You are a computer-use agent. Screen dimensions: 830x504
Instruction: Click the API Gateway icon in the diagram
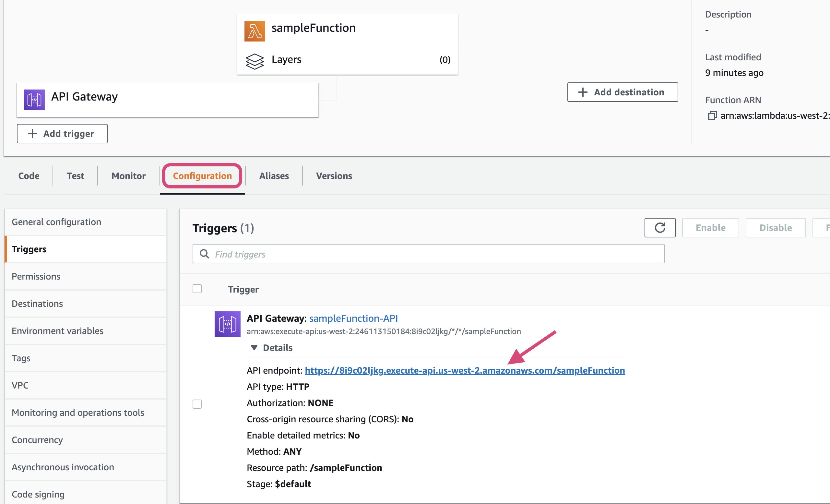(x=34, y=100)
